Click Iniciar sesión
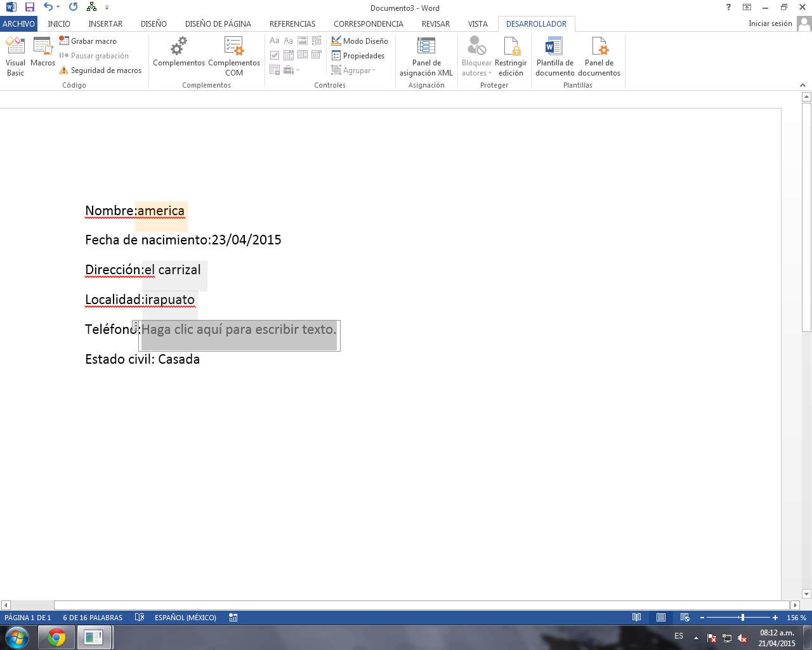This screenshot has height=650, width=812. pyautogui.click(x=770, y=23)
